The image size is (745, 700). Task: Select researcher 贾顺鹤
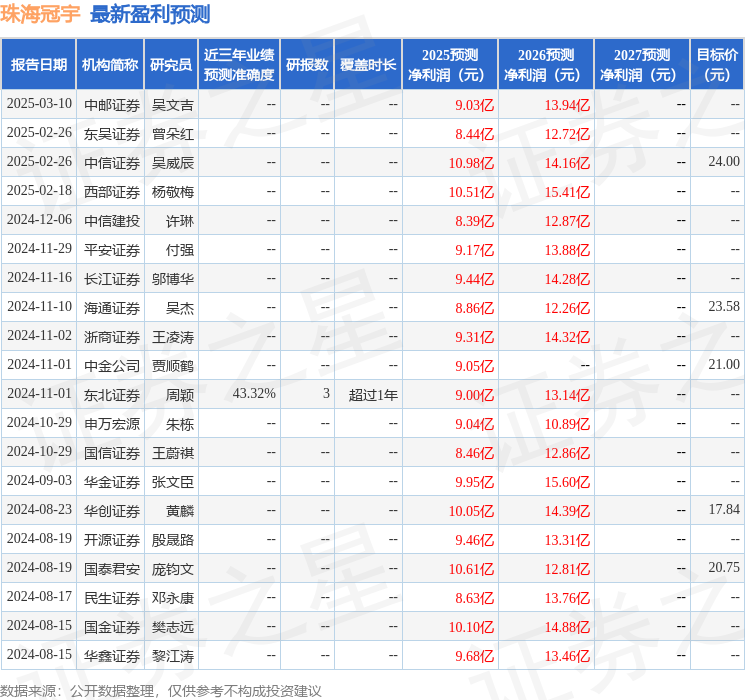click(173, 366)
